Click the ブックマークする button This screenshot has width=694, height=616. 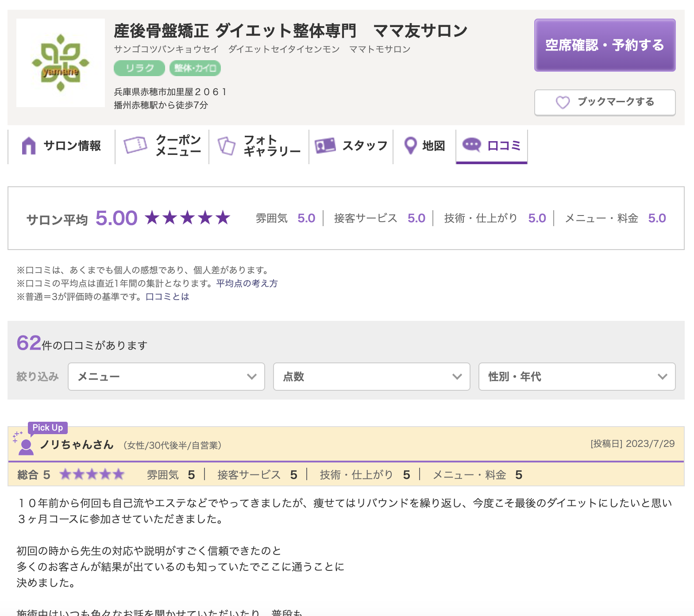(605, 102)
